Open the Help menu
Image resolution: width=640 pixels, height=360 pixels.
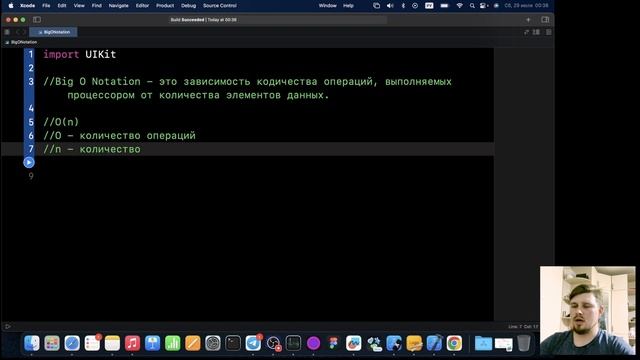(x=348, y=6)
